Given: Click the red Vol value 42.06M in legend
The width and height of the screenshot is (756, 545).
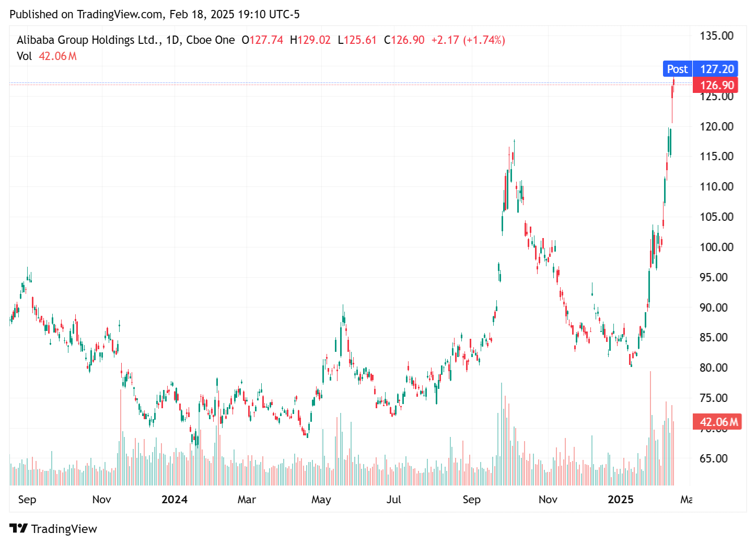Looking at the screenshot, I should [57, 56].
